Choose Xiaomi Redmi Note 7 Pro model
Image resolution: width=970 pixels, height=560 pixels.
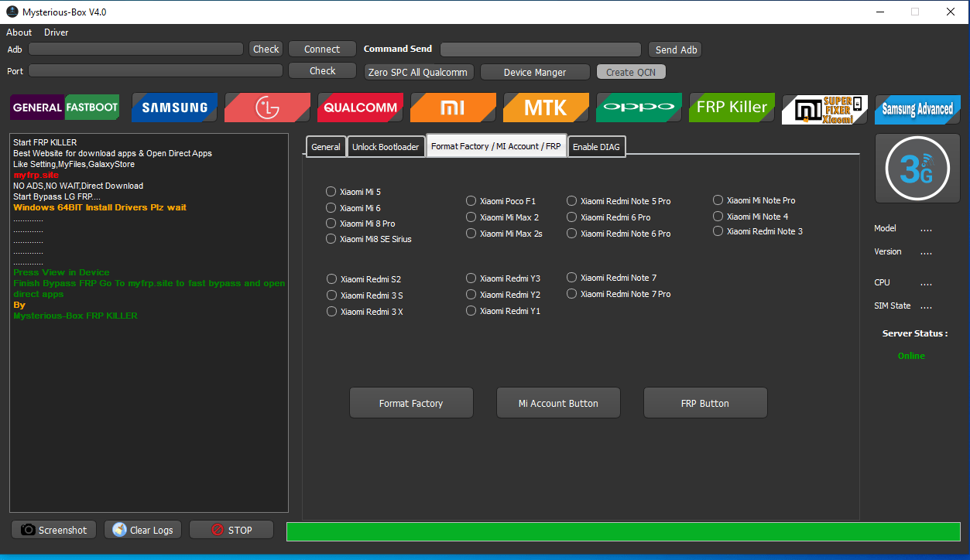point(571,294)
